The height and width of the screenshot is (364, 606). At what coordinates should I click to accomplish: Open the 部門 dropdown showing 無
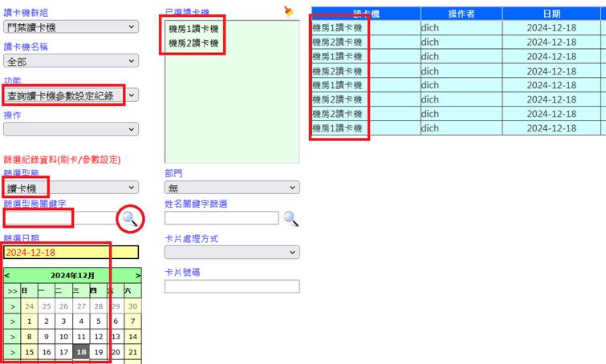(x=231, y=188)
